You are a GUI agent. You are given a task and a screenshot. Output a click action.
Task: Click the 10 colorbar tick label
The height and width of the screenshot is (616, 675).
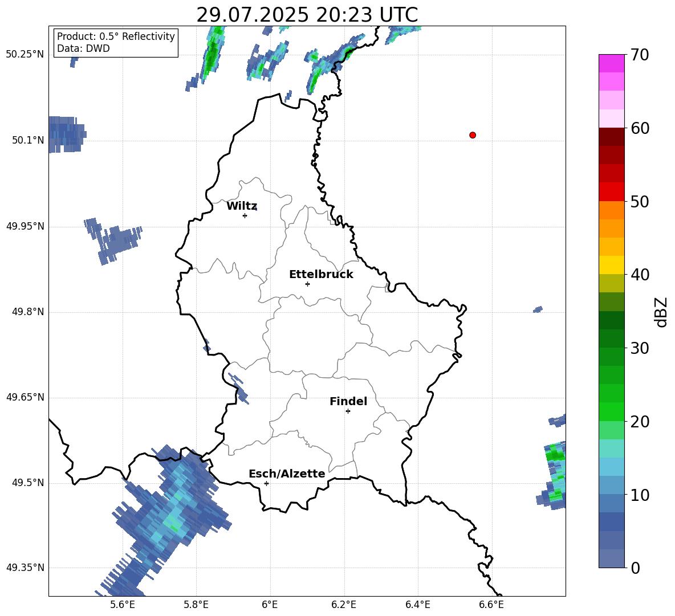(640, 495)
